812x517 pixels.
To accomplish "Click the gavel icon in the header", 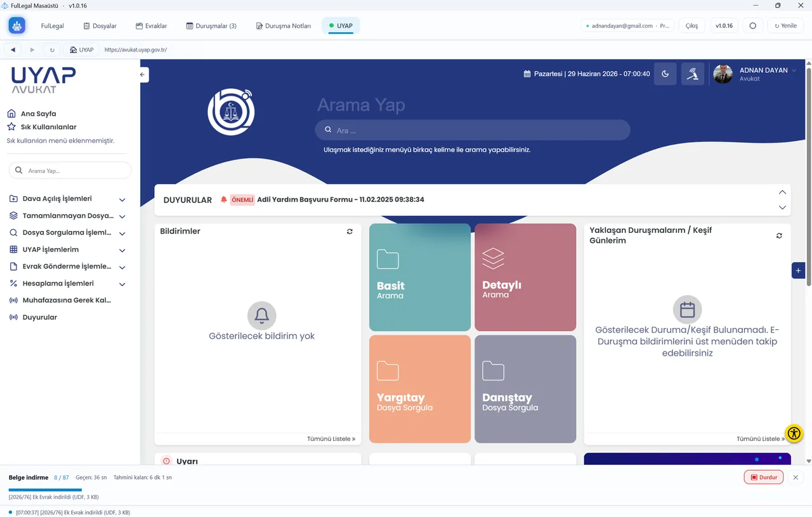I will point(693,74).
